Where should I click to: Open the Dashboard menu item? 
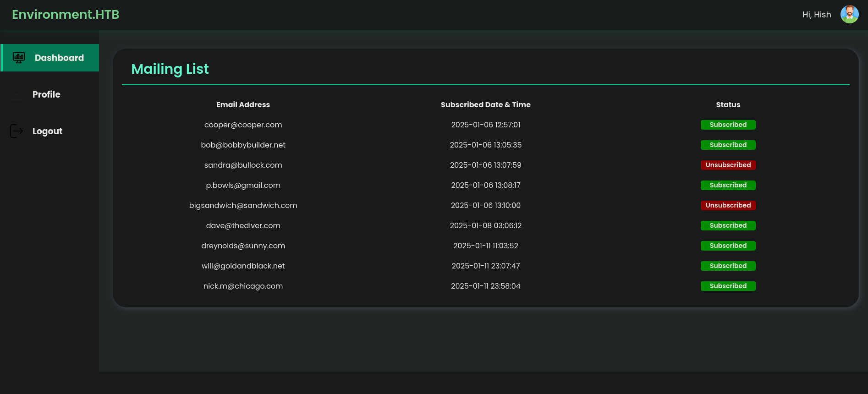tap(59, 58)
